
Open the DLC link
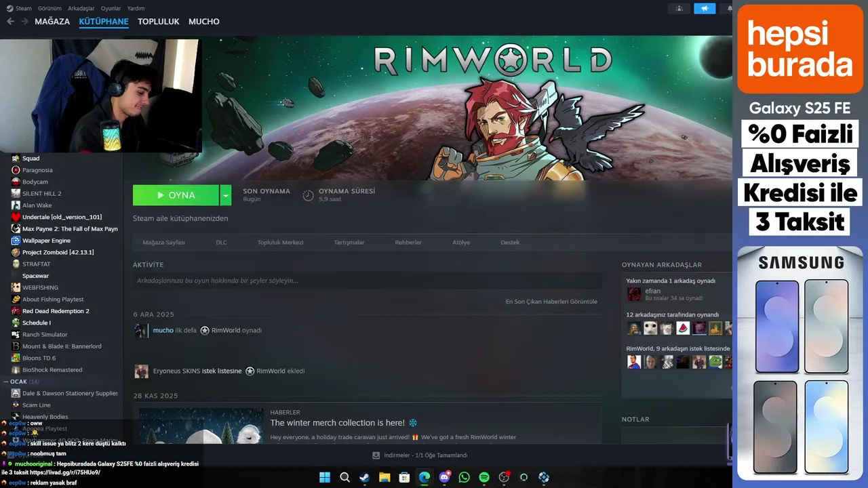[x=222, y=242]
